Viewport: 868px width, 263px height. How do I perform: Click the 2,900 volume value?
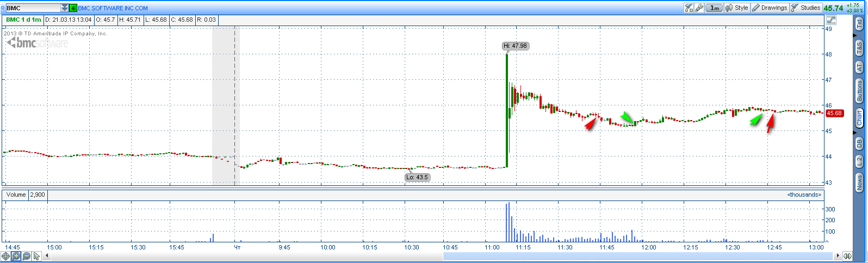point(38,195)
